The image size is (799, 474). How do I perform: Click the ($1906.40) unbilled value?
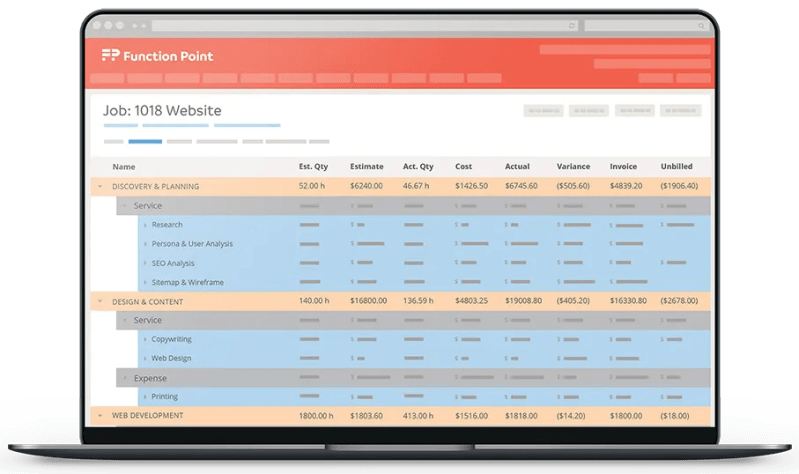679,186
